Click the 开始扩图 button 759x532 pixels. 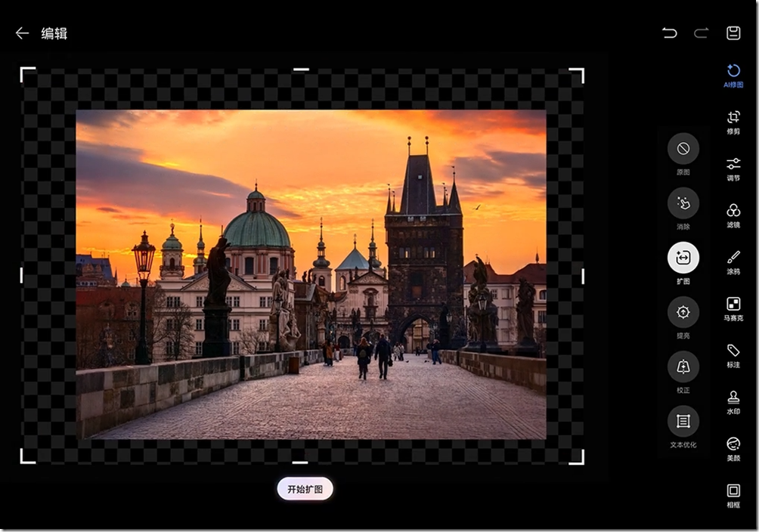point(305,489)
